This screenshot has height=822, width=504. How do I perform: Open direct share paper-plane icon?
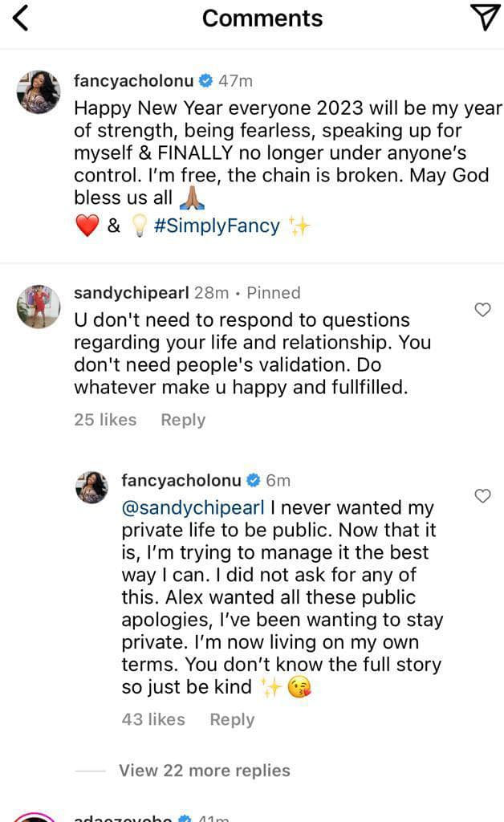484,18
